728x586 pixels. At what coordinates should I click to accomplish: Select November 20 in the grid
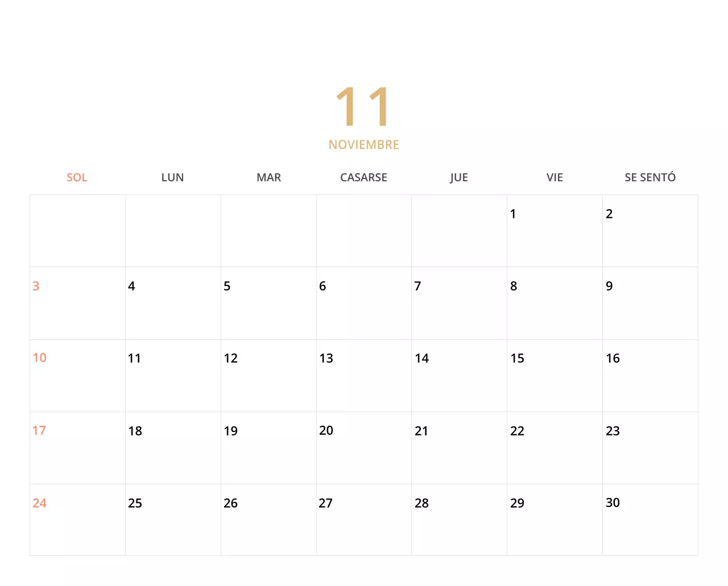coord(326,430)
